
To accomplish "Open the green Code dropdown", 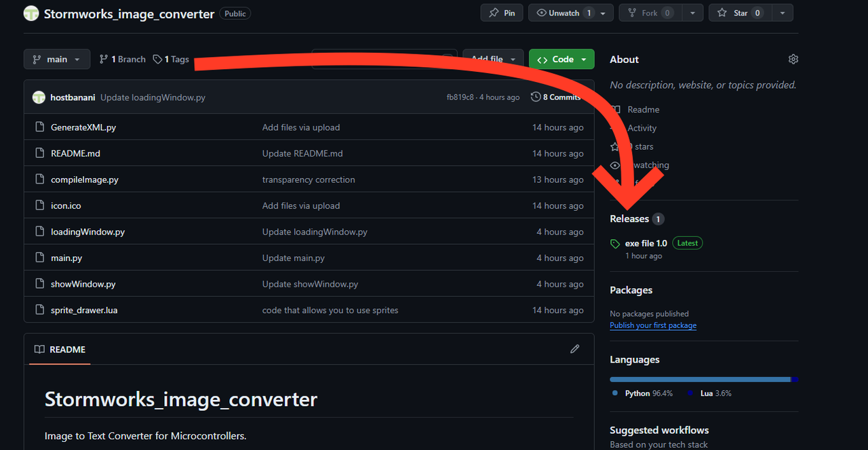I will [561, 59].
